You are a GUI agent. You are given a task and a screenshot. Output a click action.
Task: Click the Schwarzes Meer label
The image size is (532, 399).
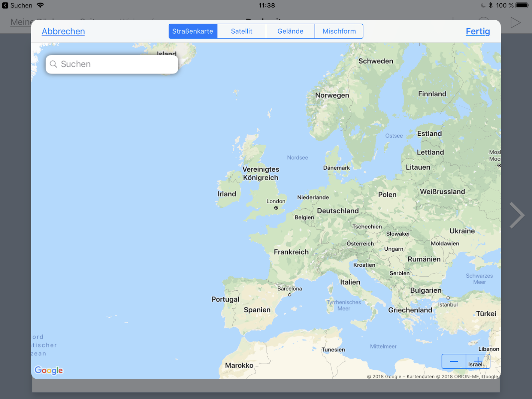tap(479, 279)
